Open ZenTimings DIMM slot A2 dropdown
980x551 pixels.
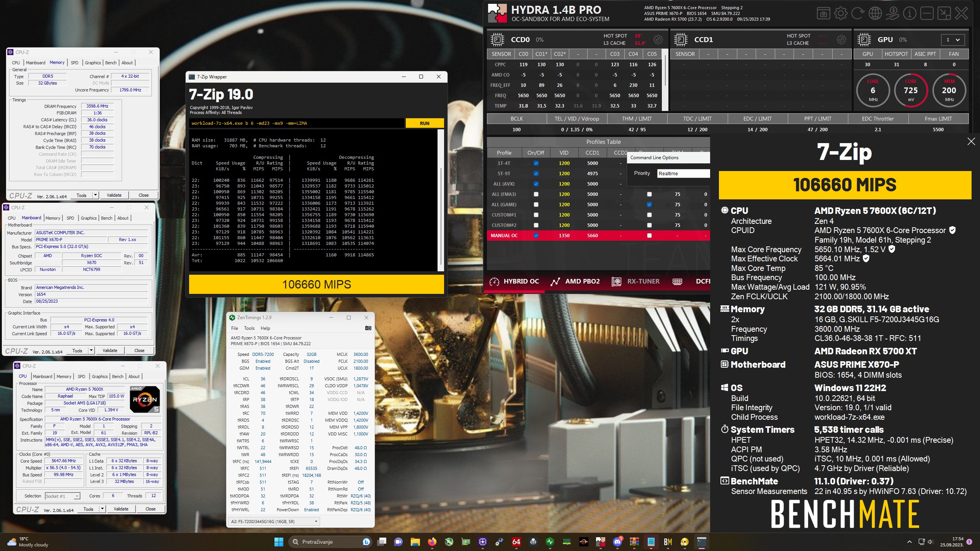(x=274, y=522)
